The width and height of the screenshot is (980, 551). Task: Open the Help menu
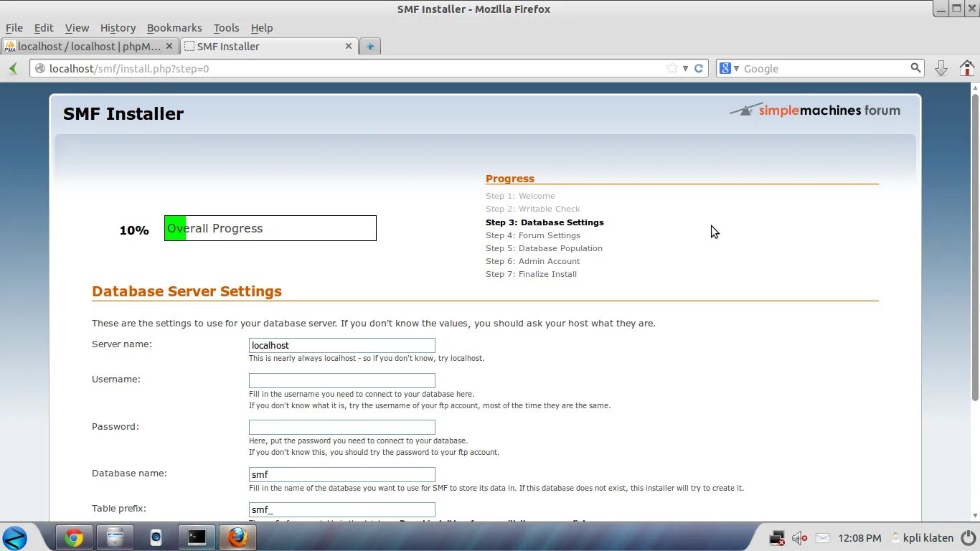point(262,28)
